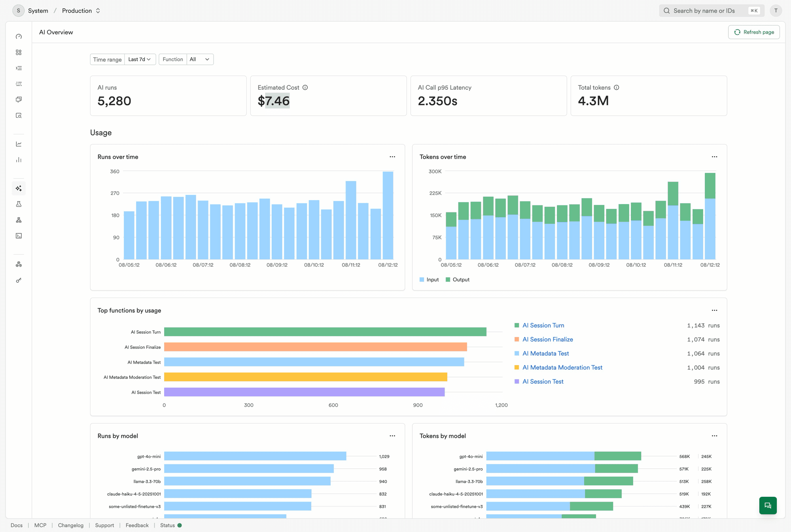Open the indented list icon in sidebar

[19, 68]
